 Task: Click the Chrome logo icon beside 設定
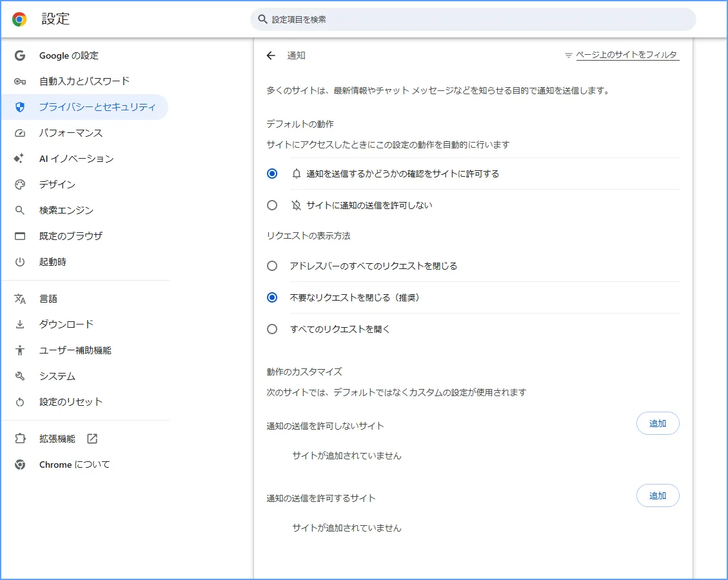pyautogui.click(x=19, y=19)
